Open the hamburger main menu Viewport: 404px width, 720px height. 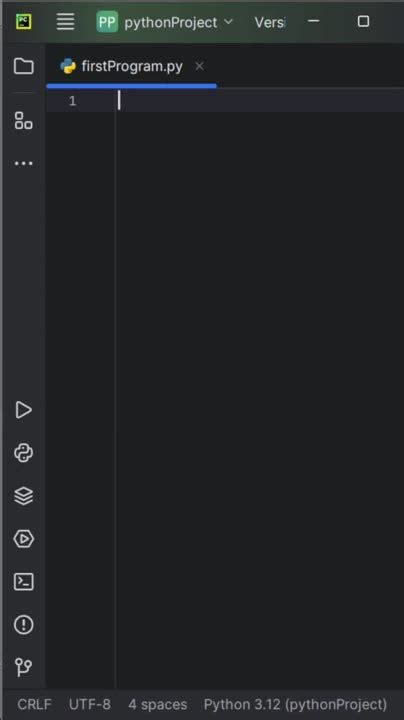point(65,22)
